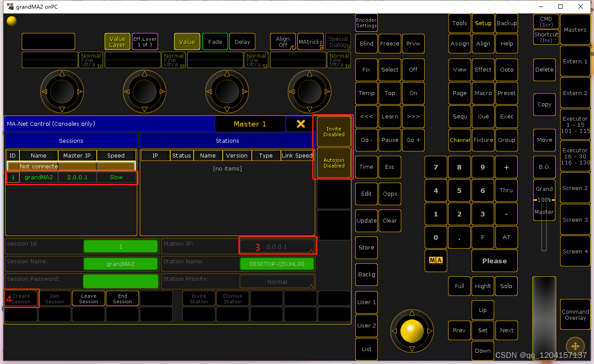Click the Store key
The width and height of the screenshot is (594, 364).
coord(366,248)
